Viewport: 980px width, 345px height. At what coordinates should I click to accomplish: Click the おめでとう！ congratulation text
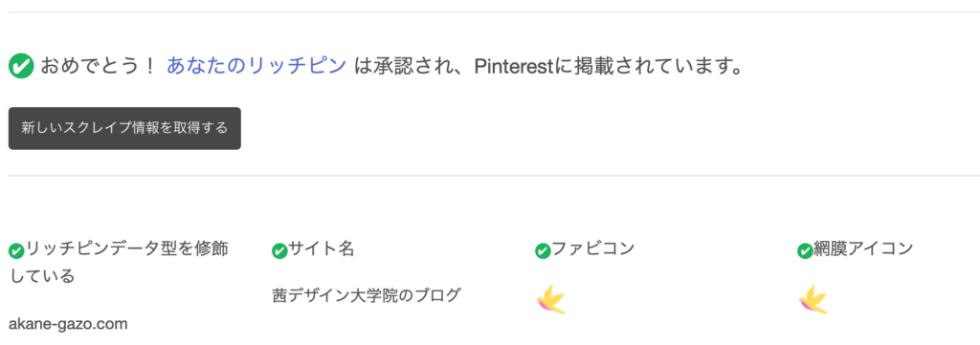coord(99,66)
